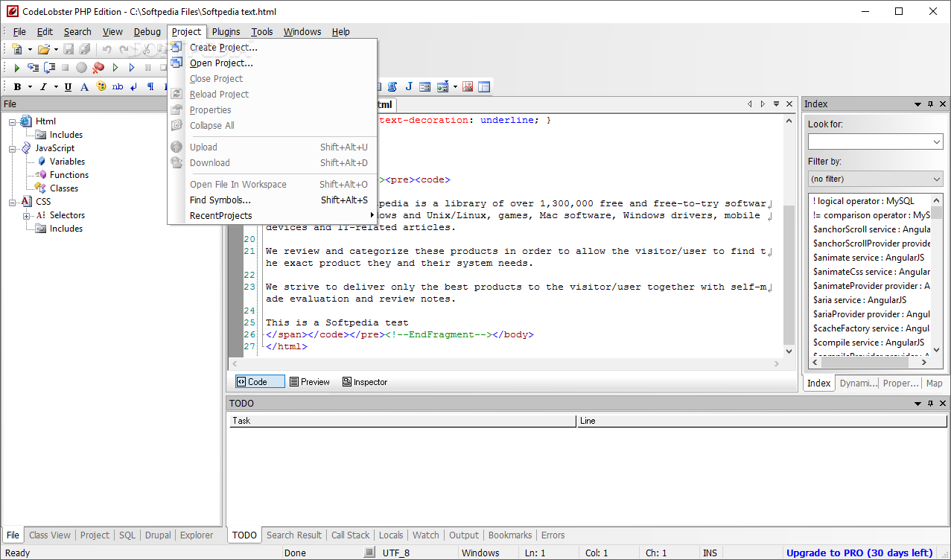
Task: Open the Bold button dropdown arrow
Action: coord(30,88)
